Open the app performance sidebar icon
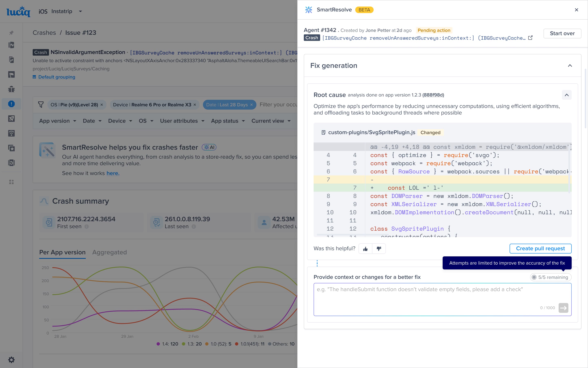Viewport: 588px width, 368px height. coord(11,119)
